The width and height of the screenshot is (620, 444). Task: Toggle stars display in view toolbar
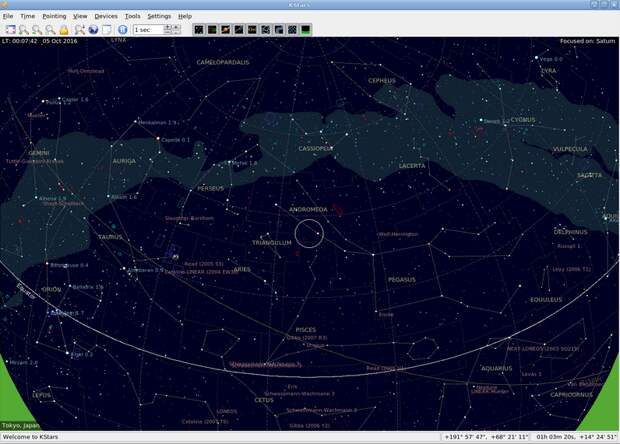(199, 30)
